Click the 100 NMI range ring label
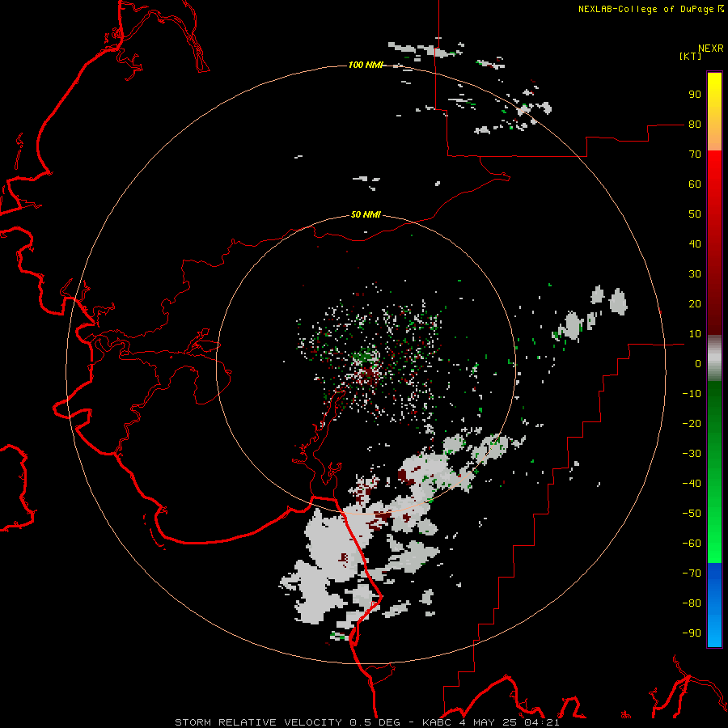The width and height of the screenshot is (728, 728). (366, 65)
